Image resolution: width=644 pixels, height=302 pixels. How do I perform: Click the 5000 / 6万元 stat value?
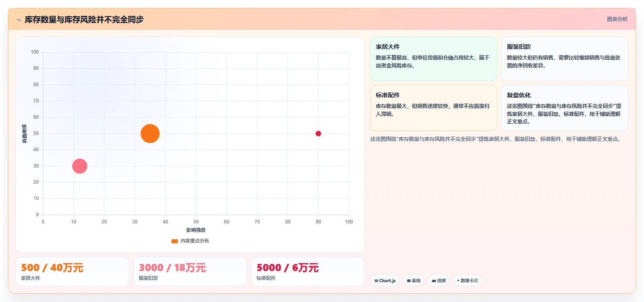tap(287, 268)
